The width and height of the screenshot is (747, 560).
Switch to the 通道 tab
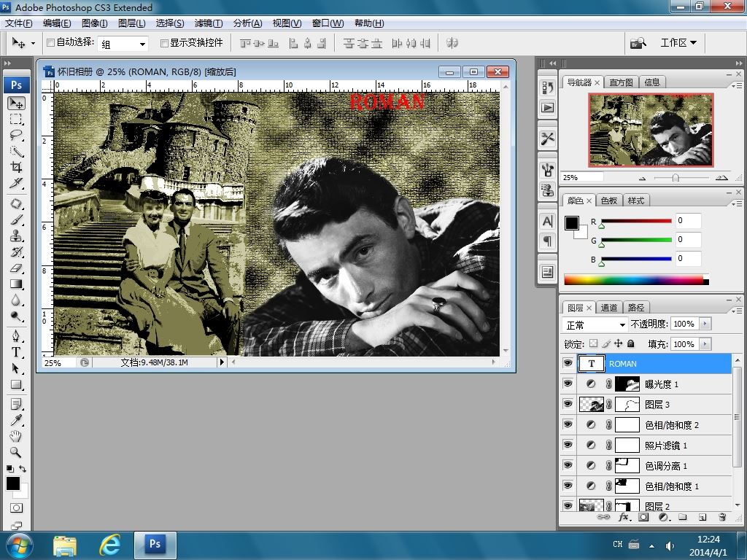coord(609,308)
